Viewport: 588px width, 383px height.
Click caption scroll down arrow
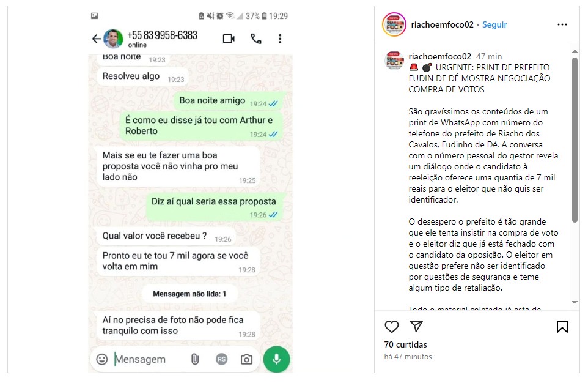[575, 302]
